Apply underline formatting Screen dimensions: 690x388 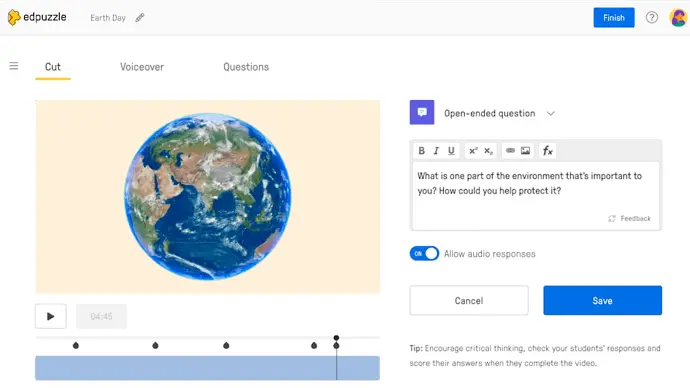click(451, 151)
